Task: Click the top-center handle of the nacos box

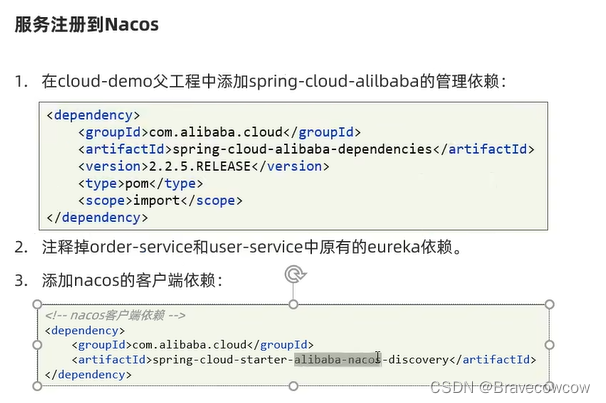Action: pos(293,304)
